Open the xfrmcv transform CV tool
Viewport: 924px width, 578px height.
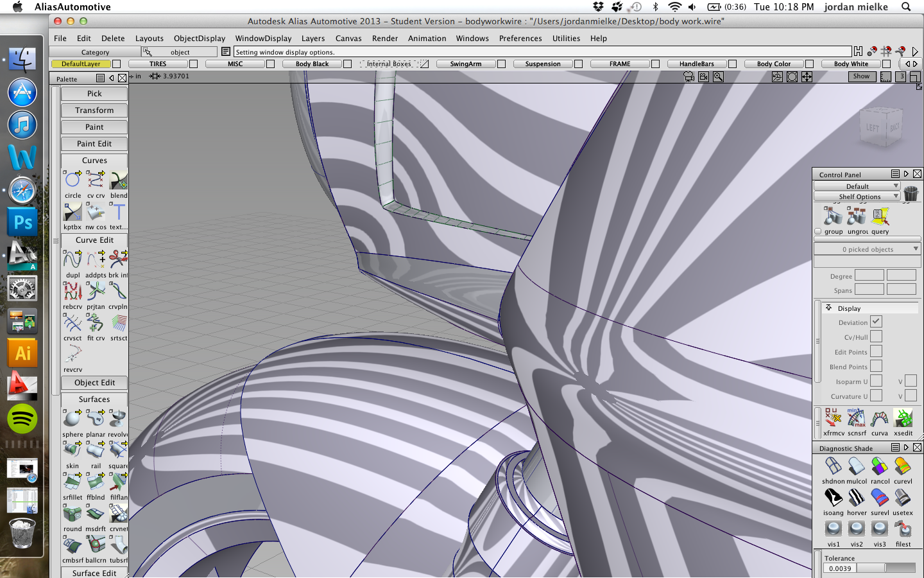(x=833, y=418)
